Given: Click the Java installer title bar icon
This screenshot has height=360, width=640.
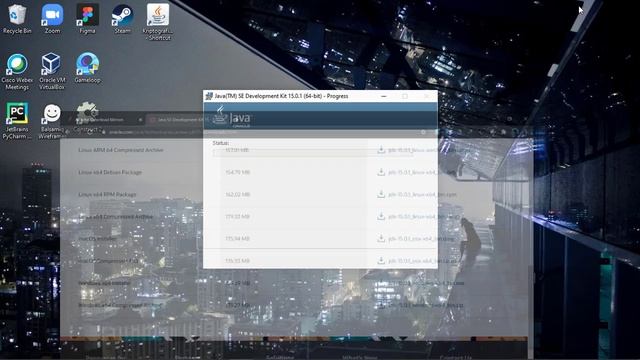Looking at the screenshot, I should coord(209,96).
